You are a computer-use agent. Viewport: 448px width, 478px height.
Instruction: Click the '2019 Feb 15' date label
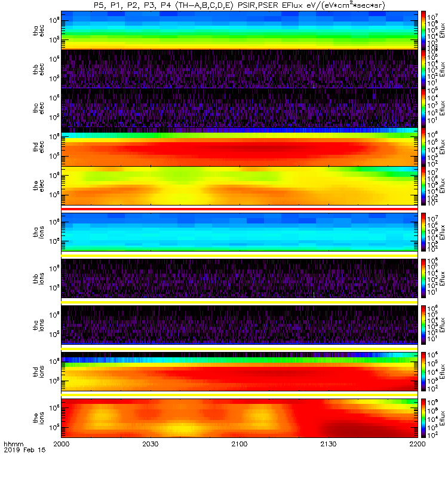point(24,450)
